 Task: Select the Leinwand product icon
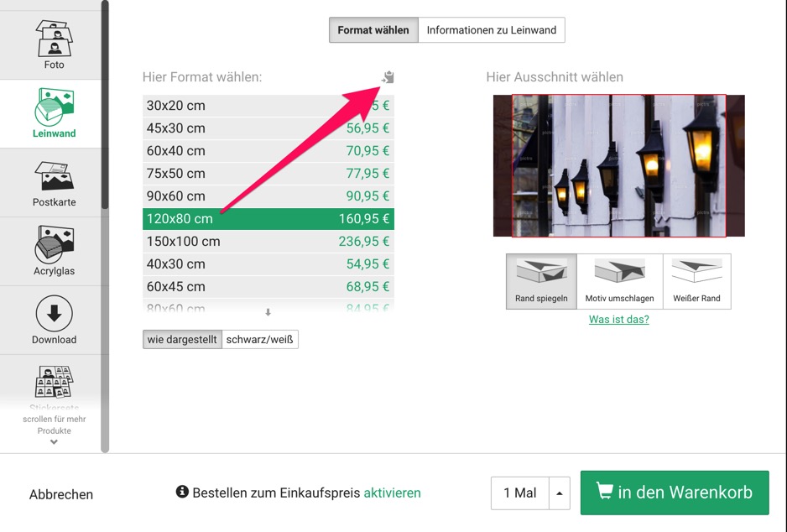tap(54, 107)
